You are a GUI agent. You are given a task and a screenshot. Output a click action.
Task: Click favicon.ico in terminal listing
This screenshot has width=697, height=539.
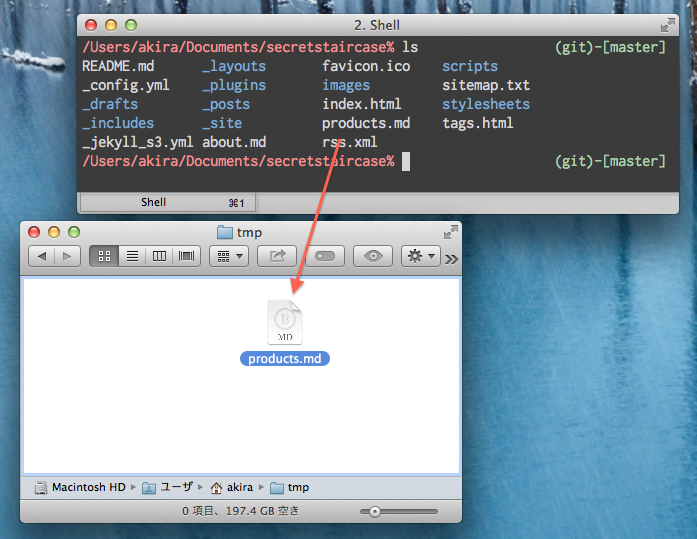pos(366,66)
